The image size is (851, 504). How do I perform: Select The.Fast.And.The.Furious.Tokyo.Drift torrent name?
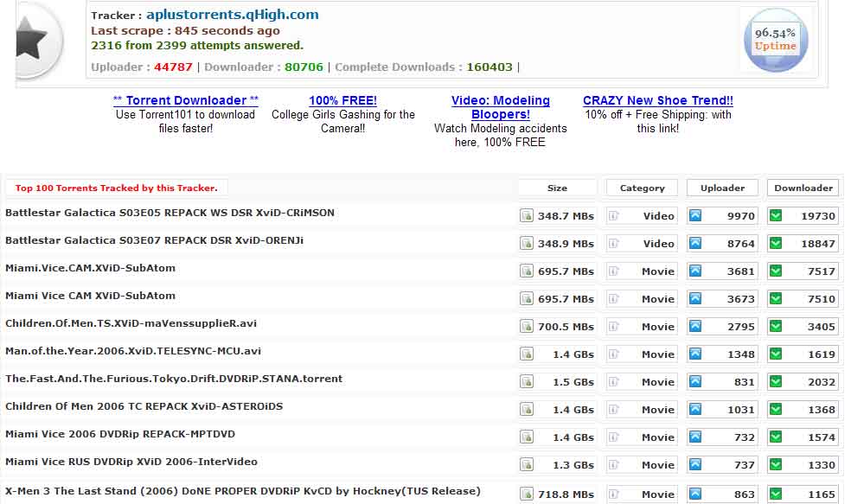(x=174, y=379)
